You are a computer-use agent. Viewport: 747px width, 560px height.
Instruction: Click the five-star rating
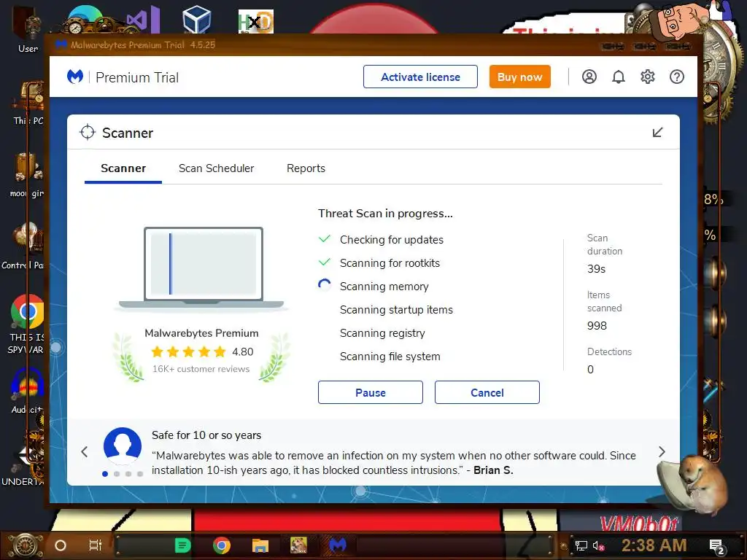point(188,352)
